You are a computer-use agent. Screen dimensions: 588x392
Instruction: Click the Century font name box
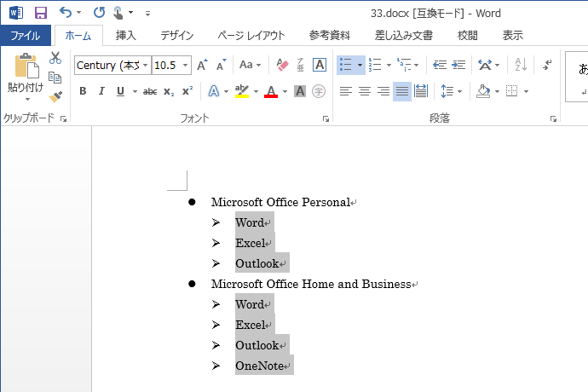coord(109,66)
